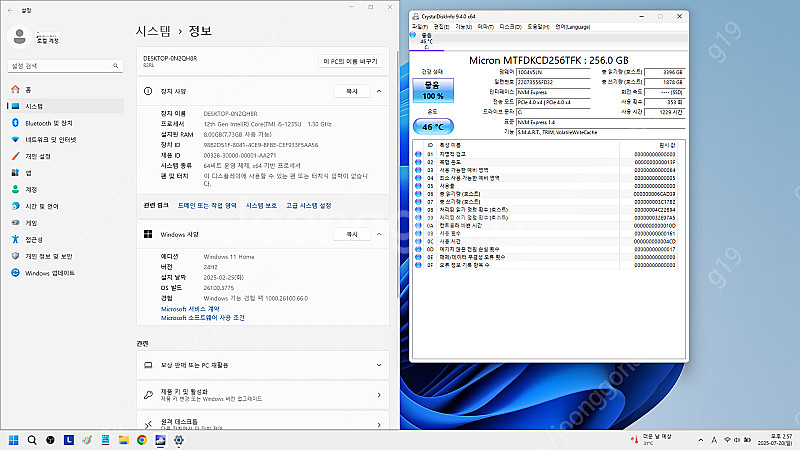Click 시스템 in the breadcrumb header
The height and width of the screenshot is (450, 800).
(153, 31)
